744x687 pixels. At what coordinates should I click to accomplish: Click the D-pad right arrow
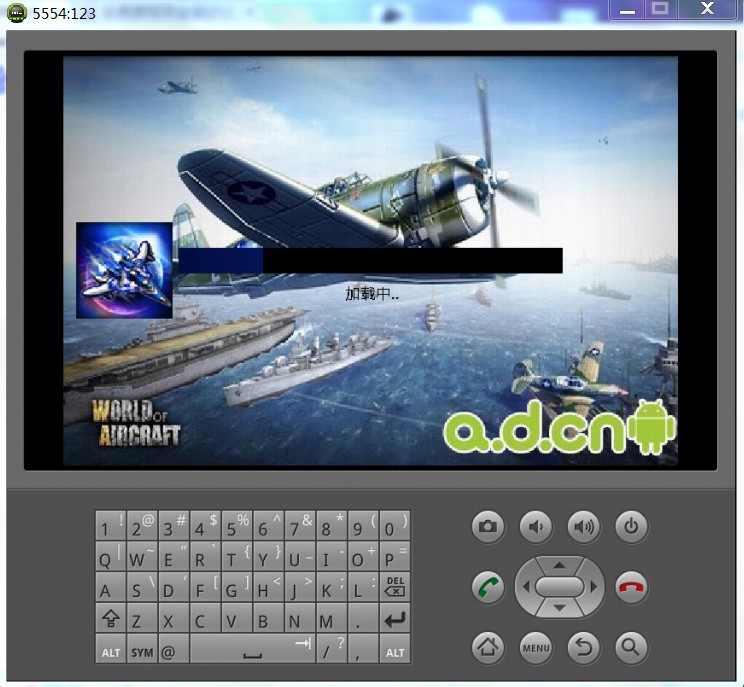594,587
